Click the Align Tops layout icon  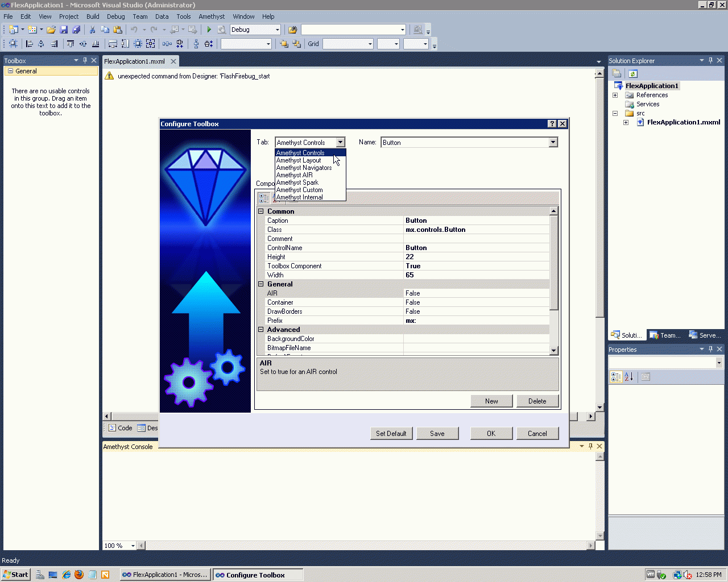click(x=71, y=44)
